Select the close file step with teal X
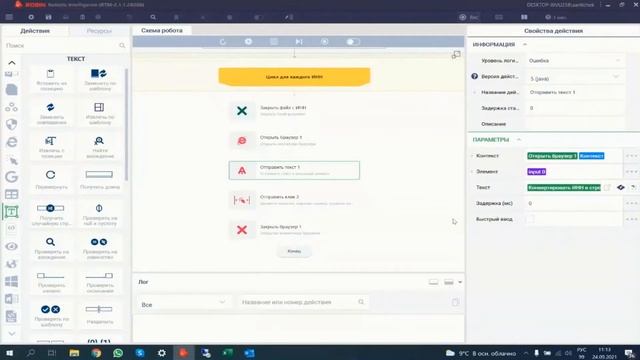 coord(294,111)
